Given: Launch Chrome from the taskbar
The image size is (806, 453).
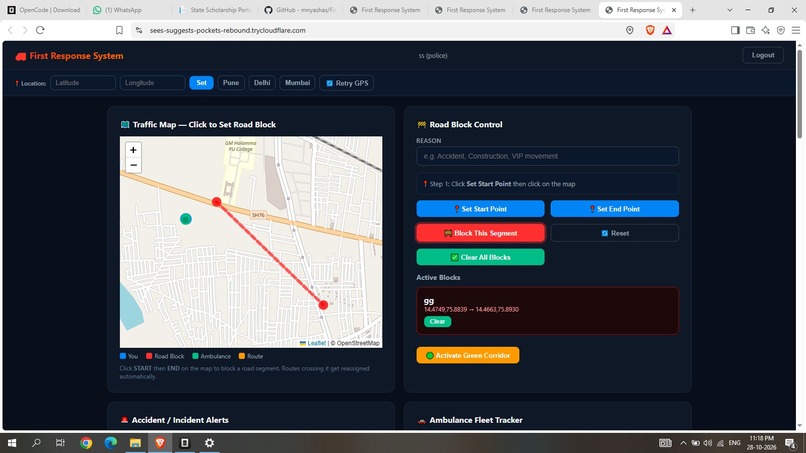Looking at the screenshot, I should pyautogui.click(x=86, y=443).
